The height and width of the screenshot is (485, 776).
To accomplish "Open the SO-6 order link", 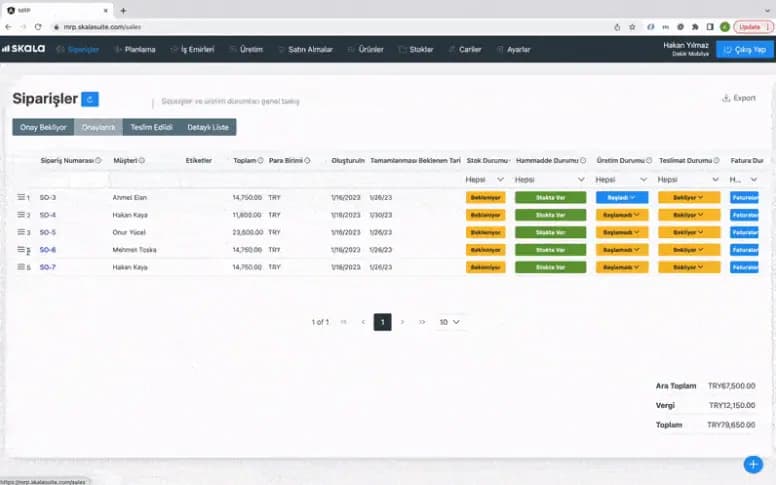I will [x=48, y=250].
